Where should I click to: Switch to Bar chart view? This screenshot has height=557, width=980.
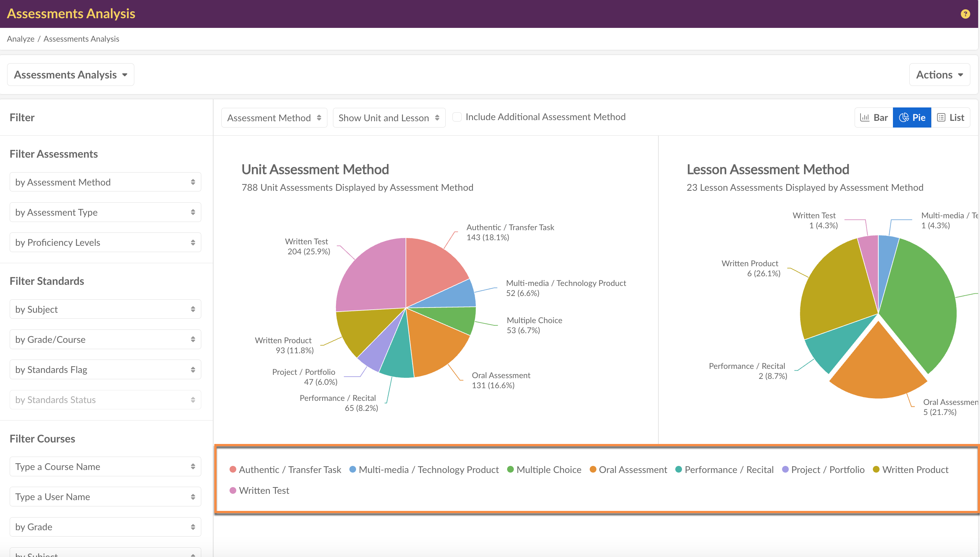[873, 117]
